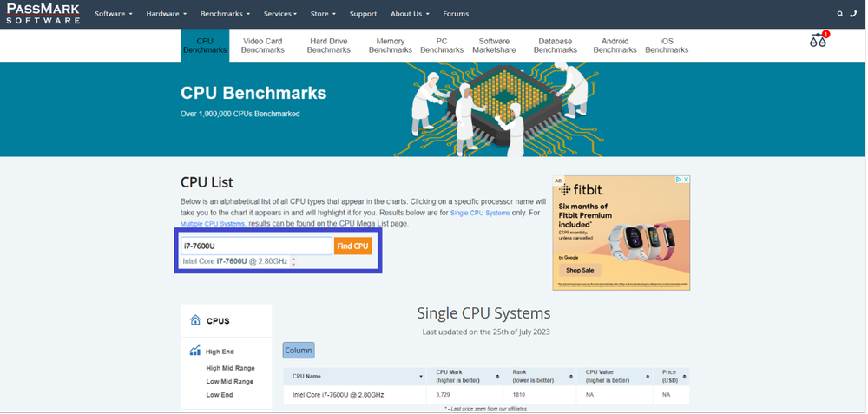
Task: Click the CPUS home icon
Action: [x=194, y=320]
